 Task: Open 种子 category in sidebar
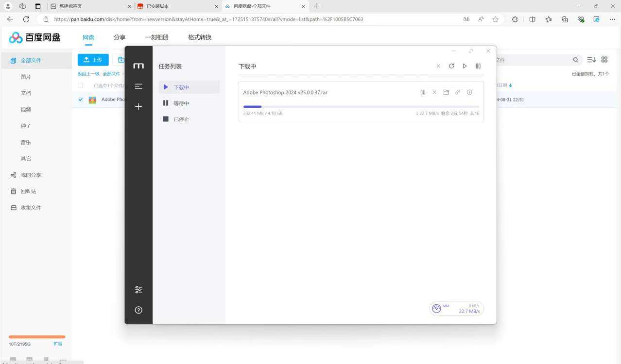(26, 126)
